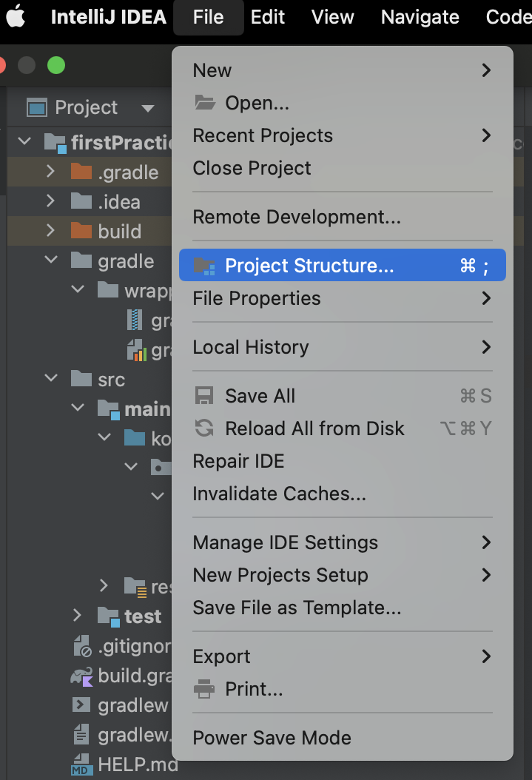Collapse the gradle folder
Viewport: 532px width, 780px height.
(x=51, y=259)
